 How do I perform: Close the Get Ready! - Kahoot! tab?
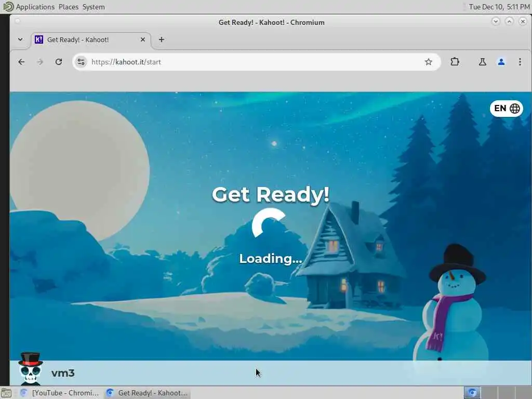click(x=143, y=39)
